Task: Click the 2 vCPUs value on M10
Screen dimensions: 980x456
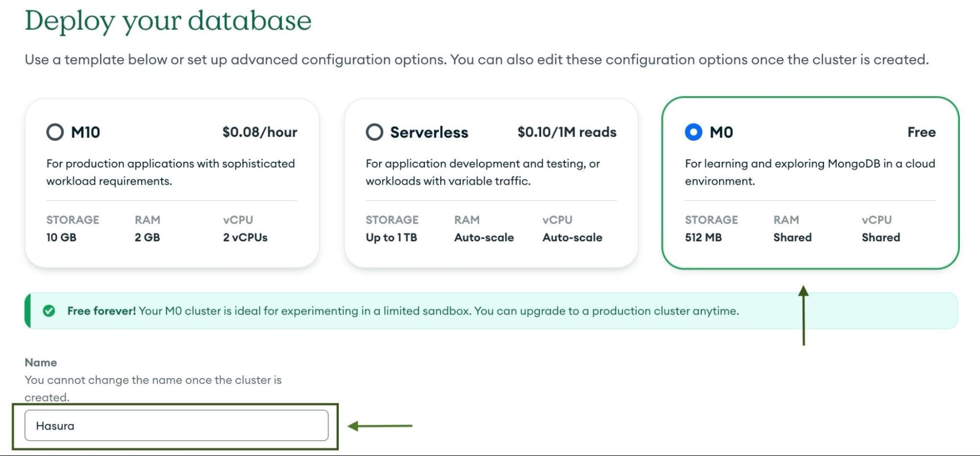Action: click(x=245, y=237)
